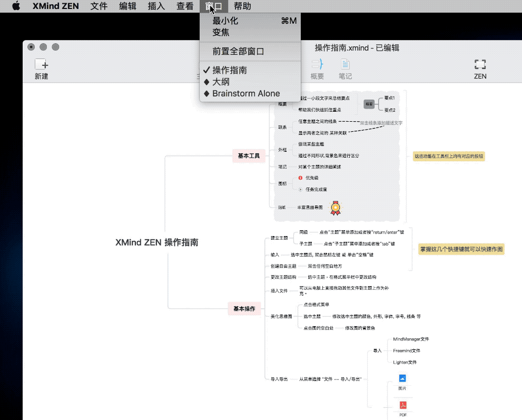Select the 建立主题 topic
This screenshot has height=420, width=522.
point(279,238)
